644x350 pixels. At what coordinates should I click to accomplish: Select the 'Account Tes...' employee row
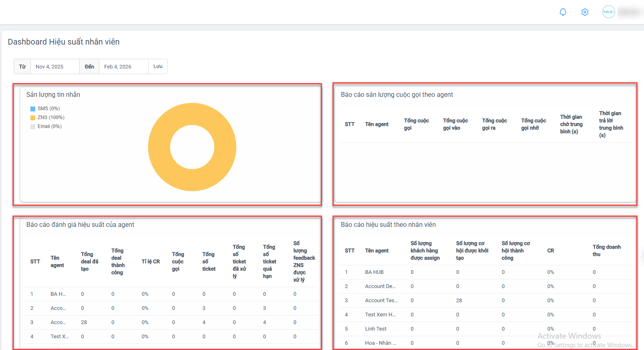coord(381,301)
